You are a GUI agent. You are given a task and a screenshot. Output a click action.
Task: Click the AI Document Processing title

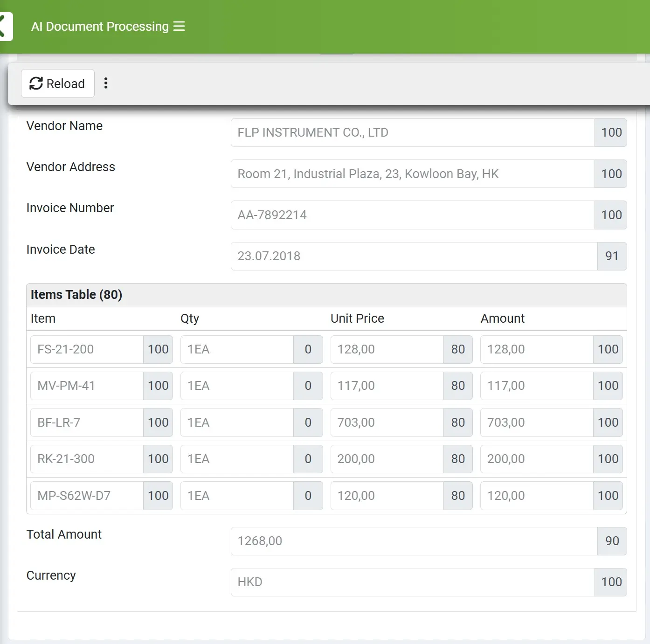[x=100, y=27]
